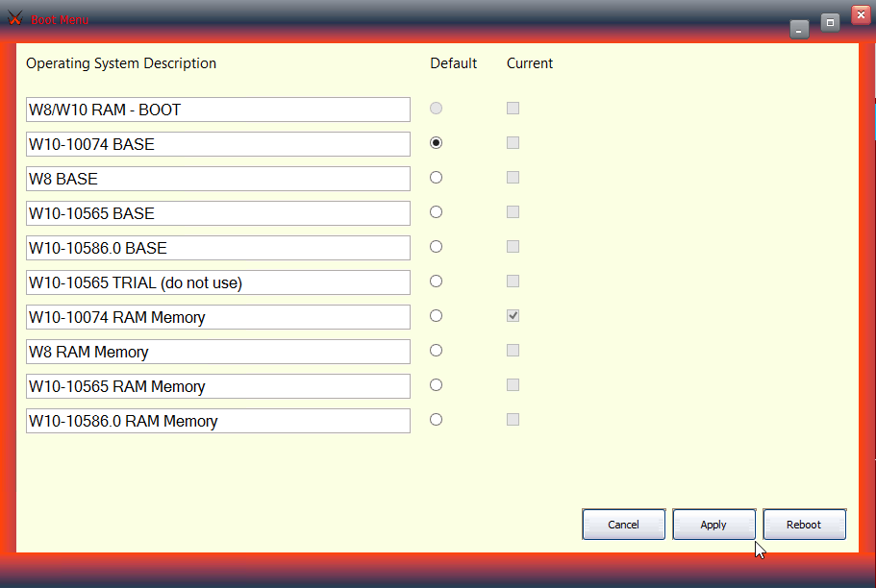Close the Boot Menu window
This screenshot has height=588, width=876.
click(861, 15)
